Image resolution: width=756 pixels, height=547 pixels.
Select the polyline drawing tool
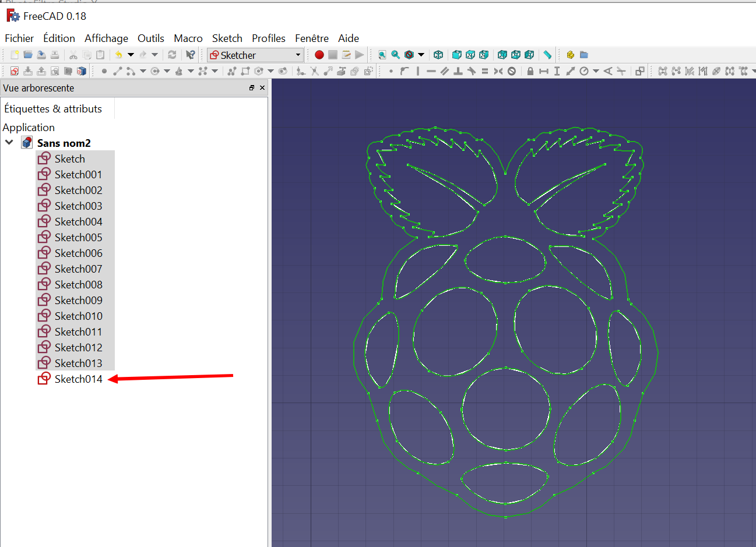[231, 71]
